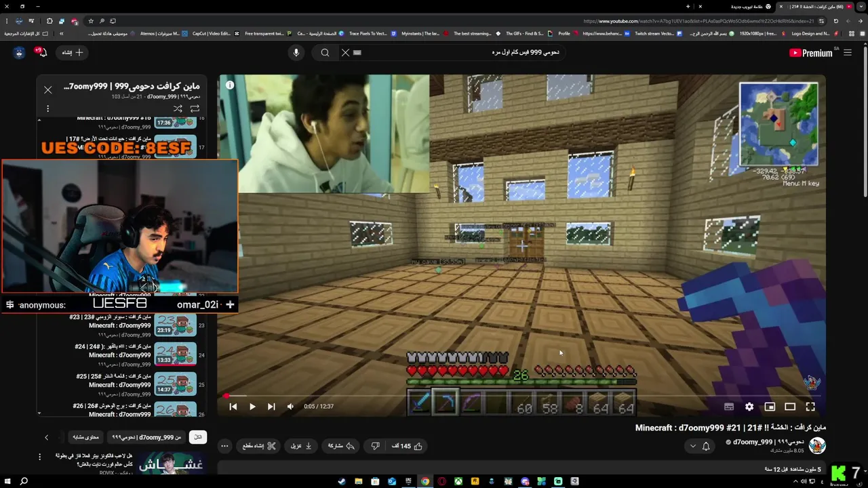Switch to theater mode
The width and height of the screenshot is (868, 488).
pyautogui.click(x=790, y=407)
